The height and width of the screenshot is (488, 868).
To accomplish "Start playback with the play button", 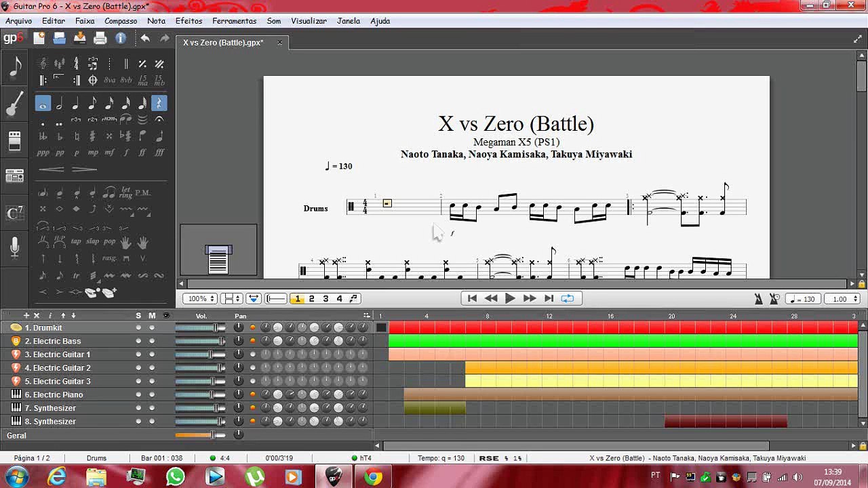I will [x=511, y=298].
